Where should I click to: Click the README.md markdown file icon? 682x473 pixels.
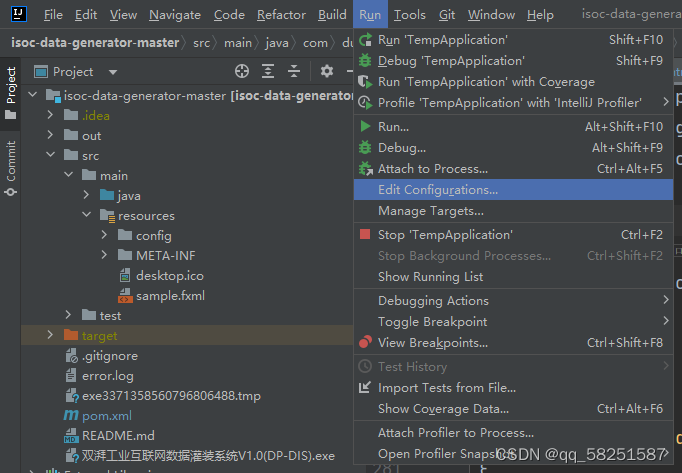[71, 435]
